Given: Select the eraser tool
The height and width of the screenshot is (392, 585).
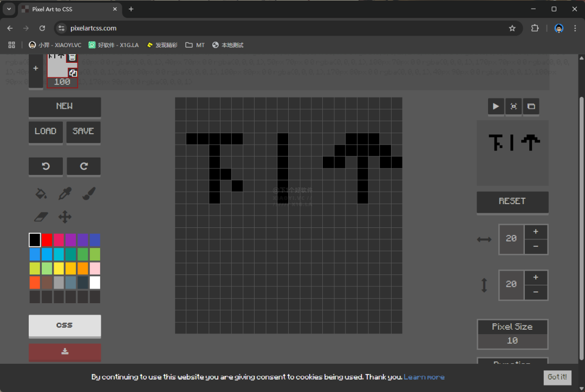Looking at the screenshot, I should (41, 217).
